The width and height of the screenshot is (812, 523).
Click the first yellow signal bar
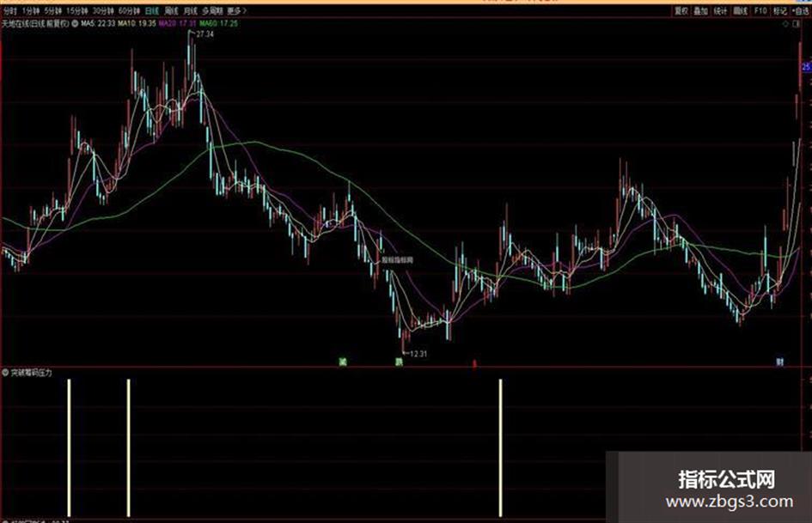(x=69, y=448)
